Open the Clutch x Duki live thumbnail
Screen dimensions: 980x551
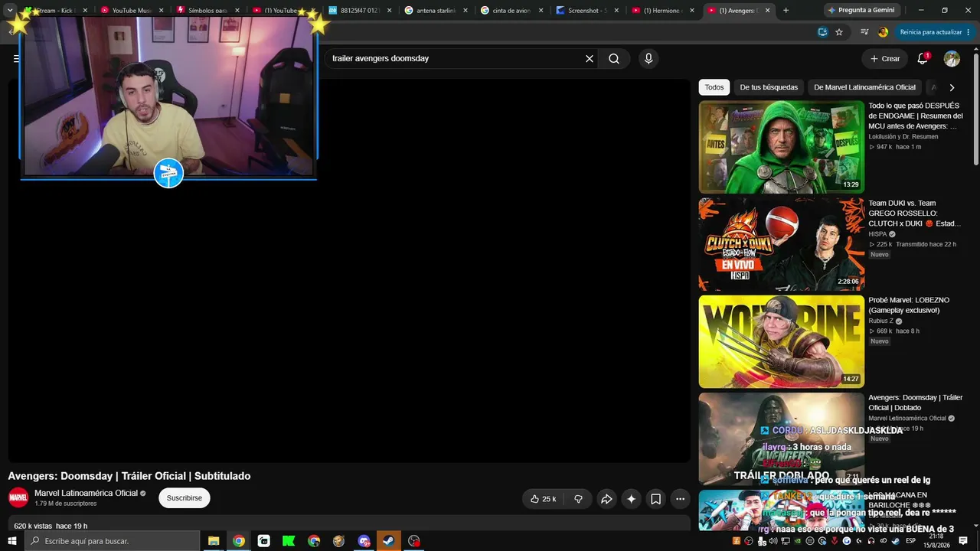(x=782, y=244)
